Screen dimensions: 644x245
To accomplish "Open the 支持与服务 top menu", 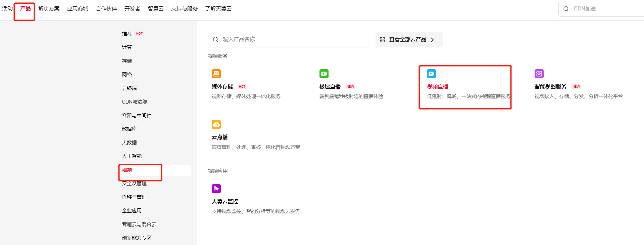I will [x=184, y=9].
